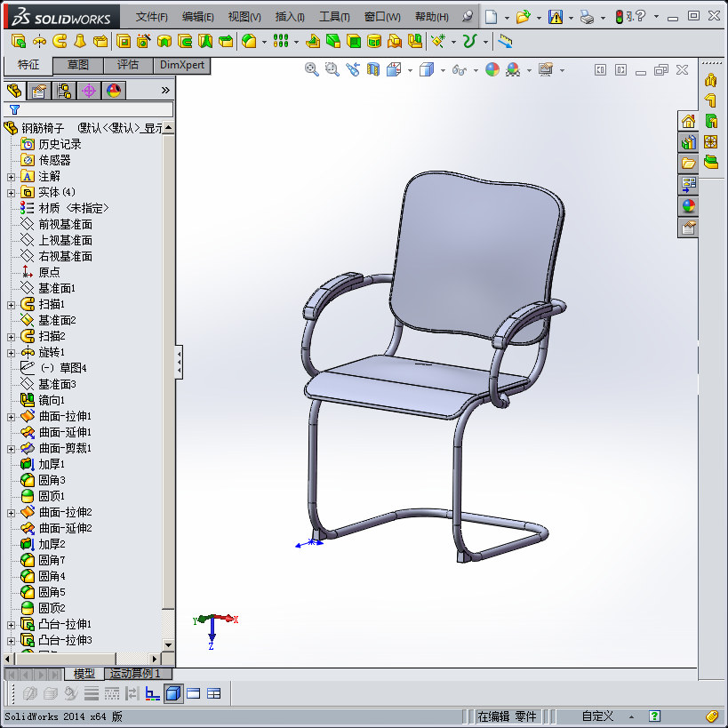The image size is (728, 728).
Task: Expand the 曲面-拉伸1 feature node
Action: pos(12,417)
